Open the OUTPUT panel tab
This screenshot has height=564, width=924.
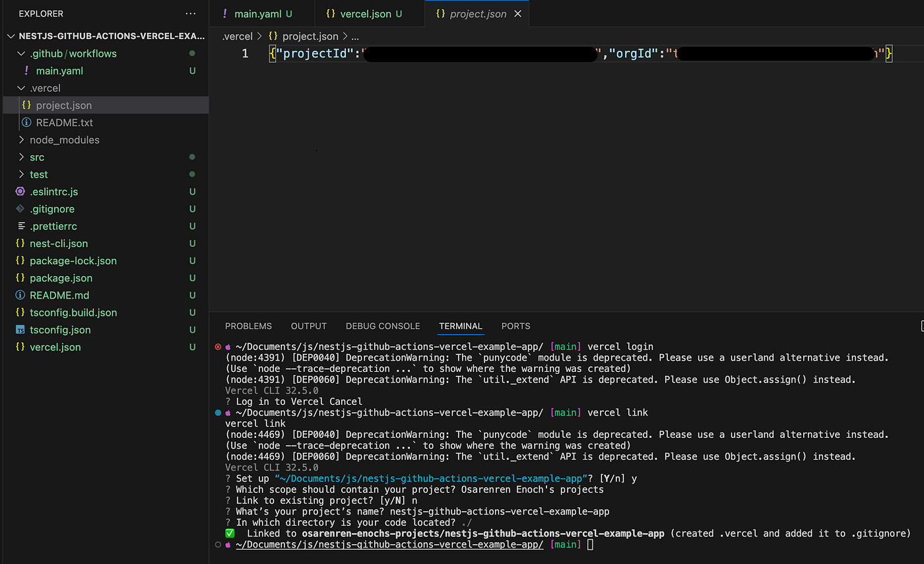pyautogui.click(x=309, y=326)
